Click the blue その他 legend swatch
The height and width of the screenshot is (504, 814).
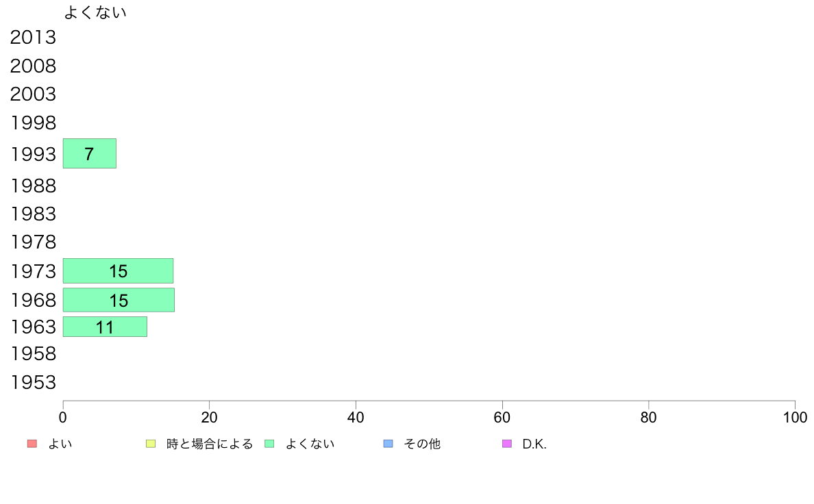coord(388,444)
